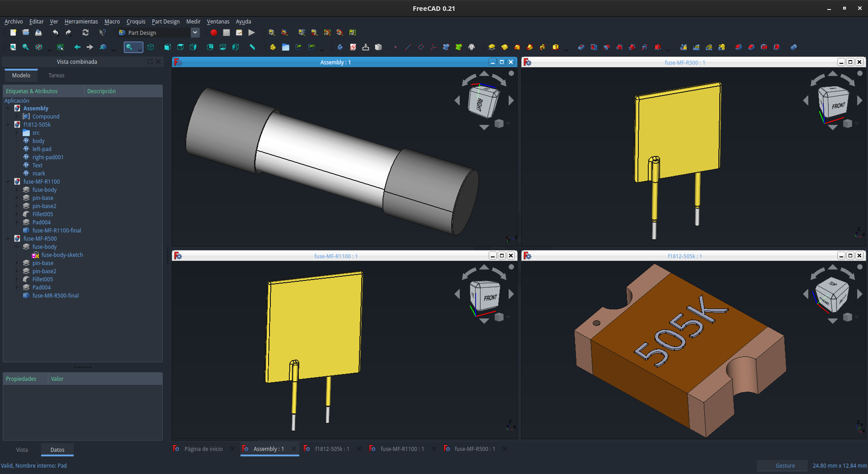Viewport: 868px width, 474px height.
Task: Click the FRONT face of fuse-MF-R500 navigation cube
Action: pyautogui.click(x=838, y=105)
